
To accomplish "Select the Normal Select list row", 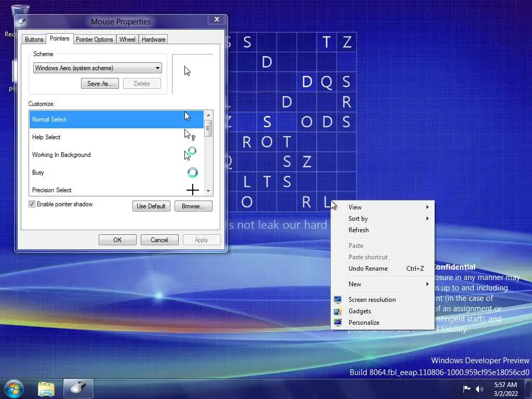I will (x=116, y=119).
